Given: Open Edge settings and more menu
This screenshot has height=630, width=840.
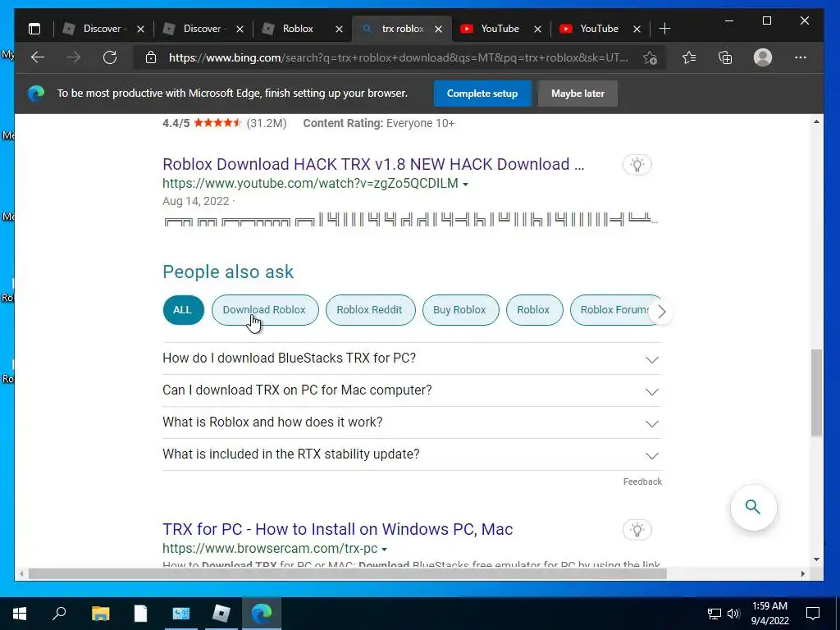Looking at the screenshot, I should tap(801, 57).
